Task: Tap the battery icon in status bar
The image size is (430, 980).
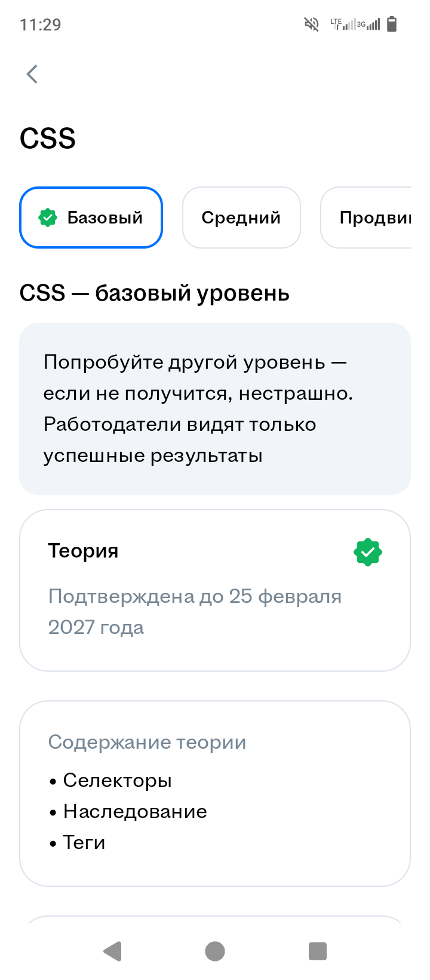Action: 392,24
